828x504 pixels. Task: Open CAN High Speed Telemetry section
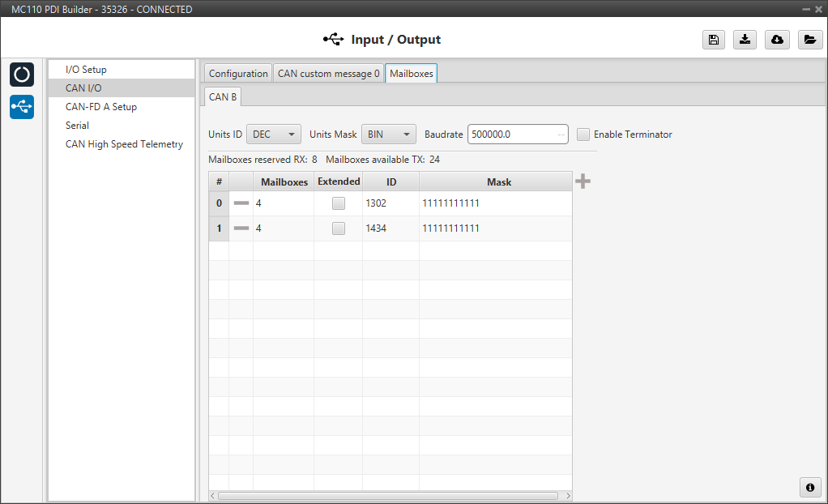tap(124, 144)
